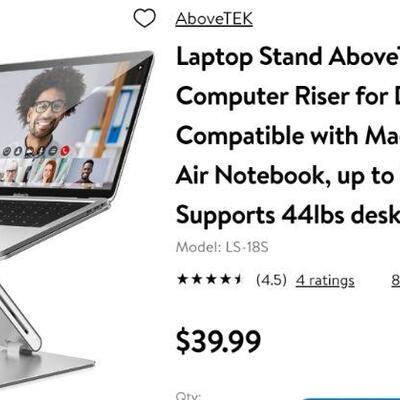Click the red hang-up icon in photo
Screen dimensions: 400x400
(65, 151)
